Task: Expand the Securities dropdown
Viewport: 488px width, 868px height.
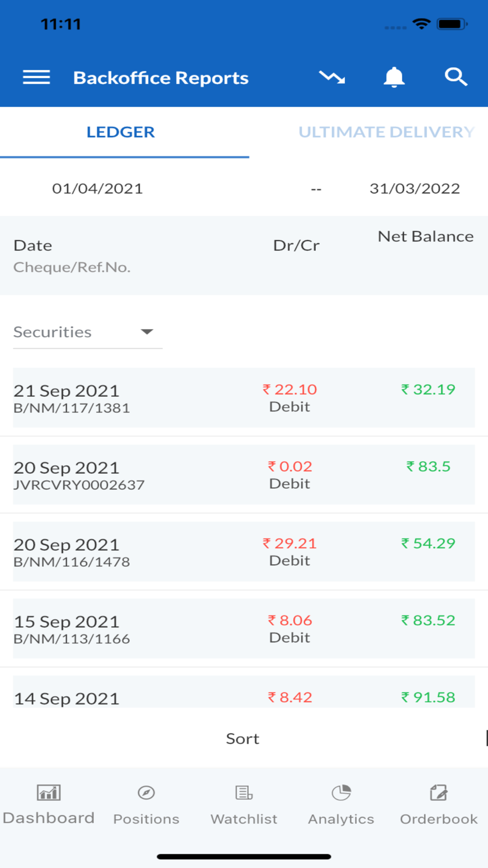Action: (87, 332)
